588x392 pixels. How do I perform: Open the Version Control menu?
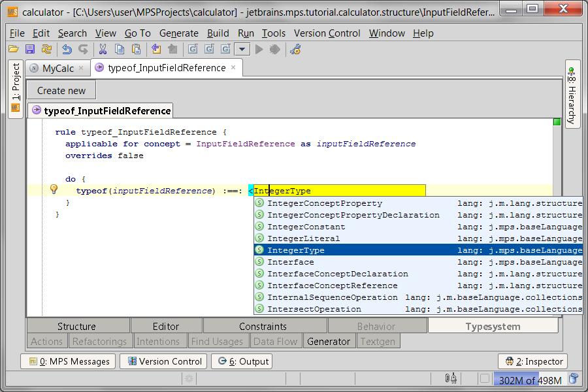327,33
